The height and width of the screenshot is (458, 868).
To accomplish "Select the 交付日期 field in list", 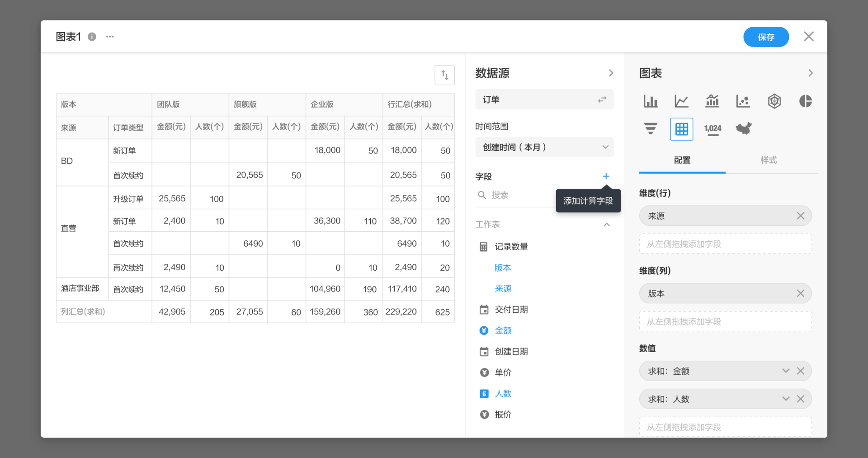I will pyautogui.click(x=511, y=310).
